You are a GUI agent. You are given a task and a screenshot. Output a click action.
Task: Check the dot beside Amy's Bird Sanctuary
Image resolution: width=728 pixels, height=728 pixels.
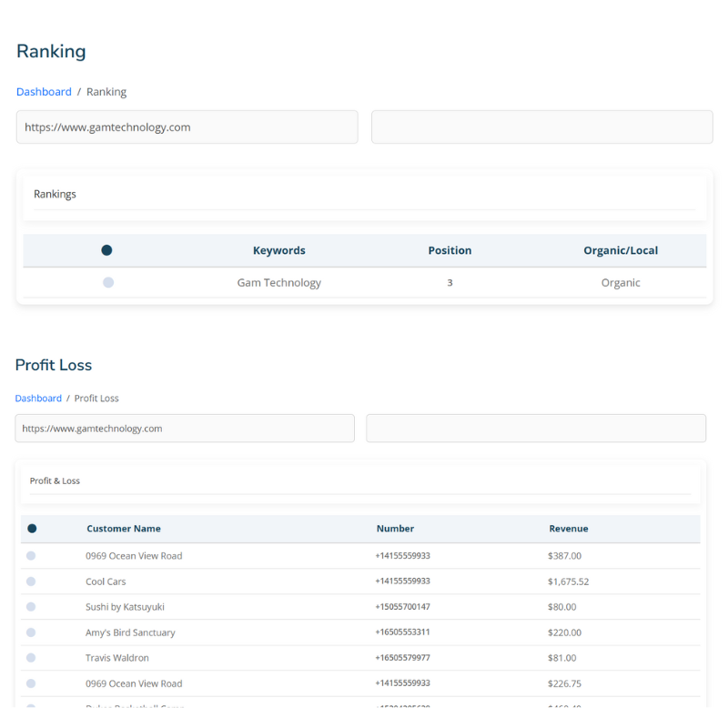31,632
